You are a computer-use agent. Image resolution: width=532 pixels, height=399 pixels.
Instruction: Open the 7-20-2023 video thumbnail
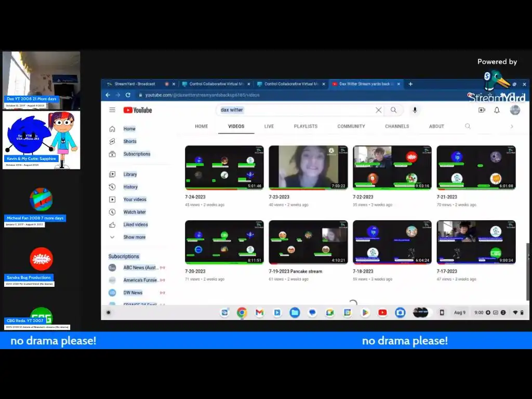point(224,242)
